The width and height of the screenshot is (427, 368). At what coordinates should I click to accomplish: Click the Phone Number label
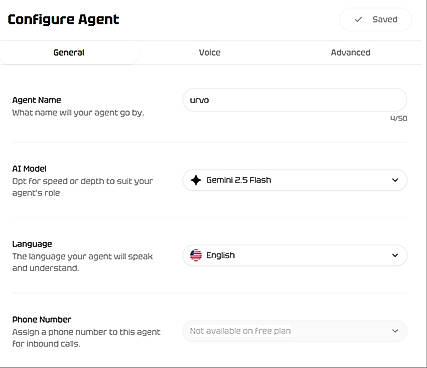click(x=42, y=320)
